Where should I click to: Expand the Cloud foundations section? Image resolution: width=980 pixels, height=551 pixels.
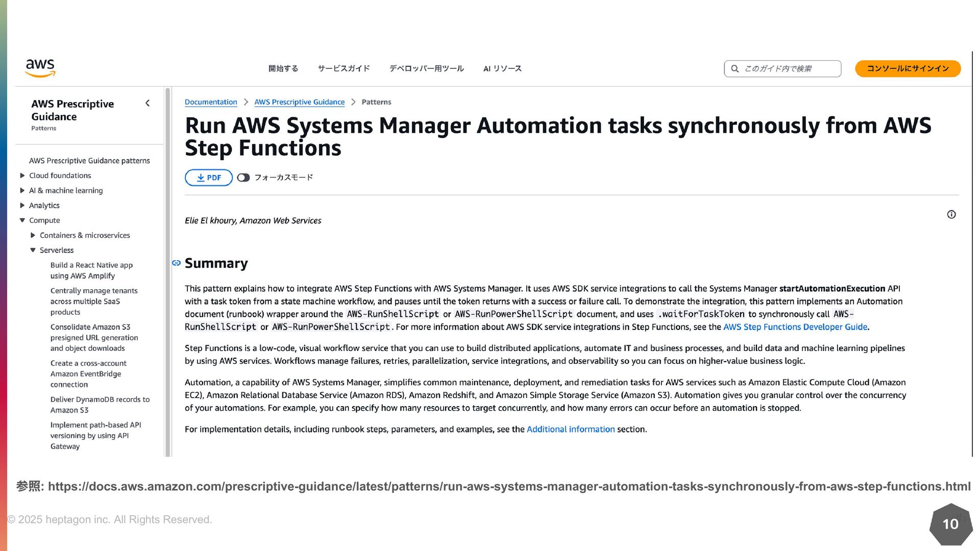22,176
